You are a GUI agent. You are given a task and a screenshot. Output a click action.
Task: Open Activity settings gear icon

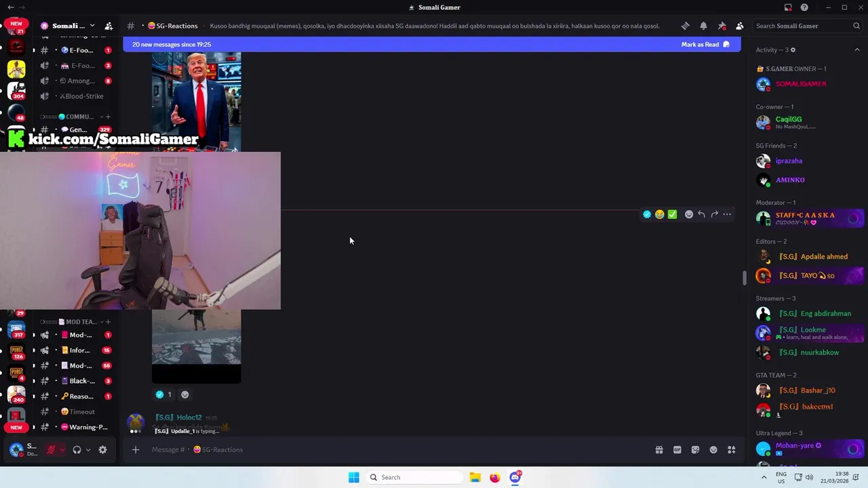tap(793, 49)
